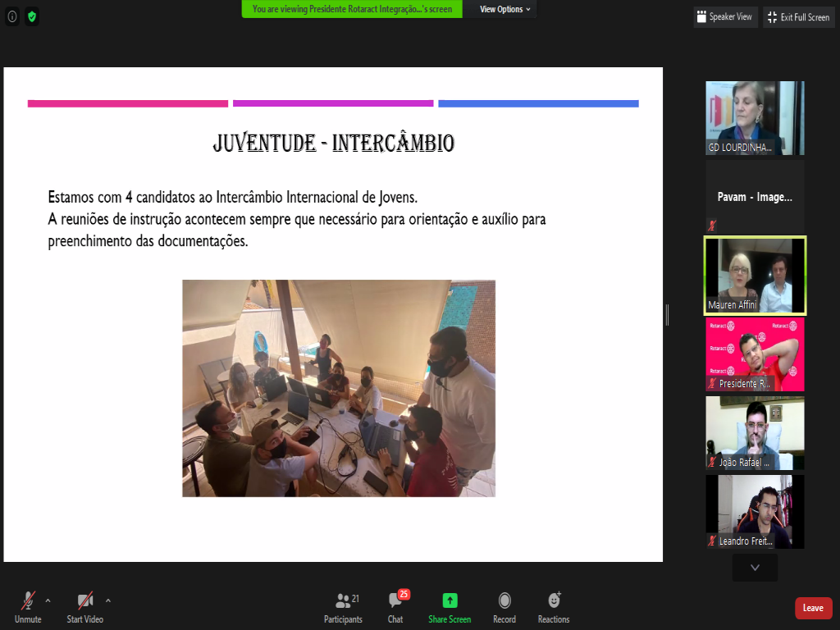Select Leandro Freit's video thumbnail
Screen dimensions: 840x630
[755, 512]
